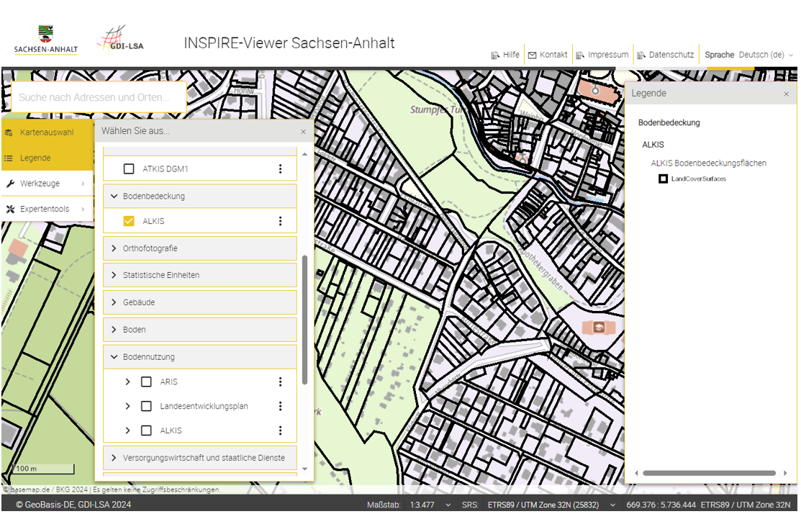The height and width of the screenshot is (532, 801).
Task: Click the Expertentools icon in sidebar
Action: click(10, 209)
